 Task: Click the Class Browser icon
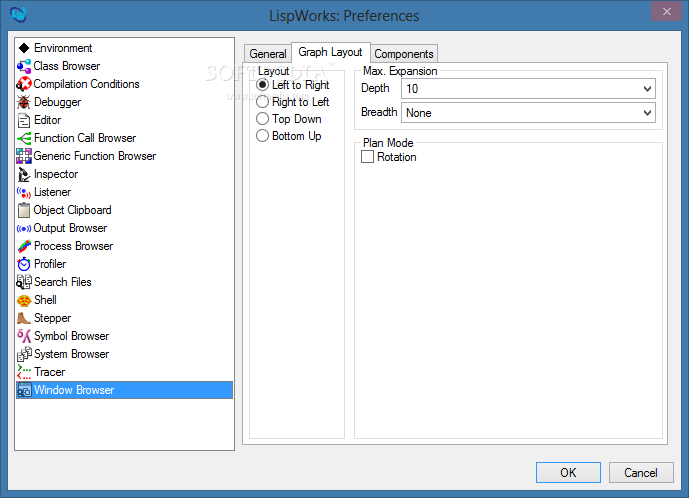pyautogui.click(x=24, y=66)
